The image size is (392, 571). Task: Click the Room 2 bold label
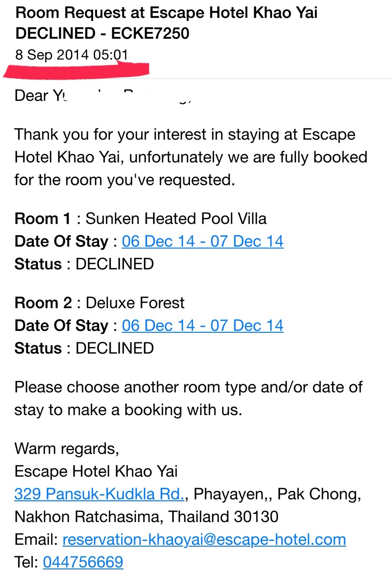click(43, 303)
